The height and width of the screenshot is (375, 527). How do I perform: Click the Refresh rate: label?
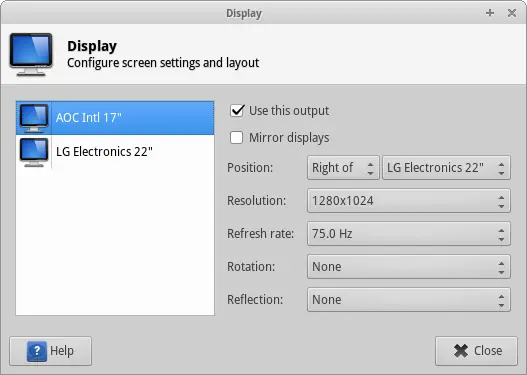(260, 234)
